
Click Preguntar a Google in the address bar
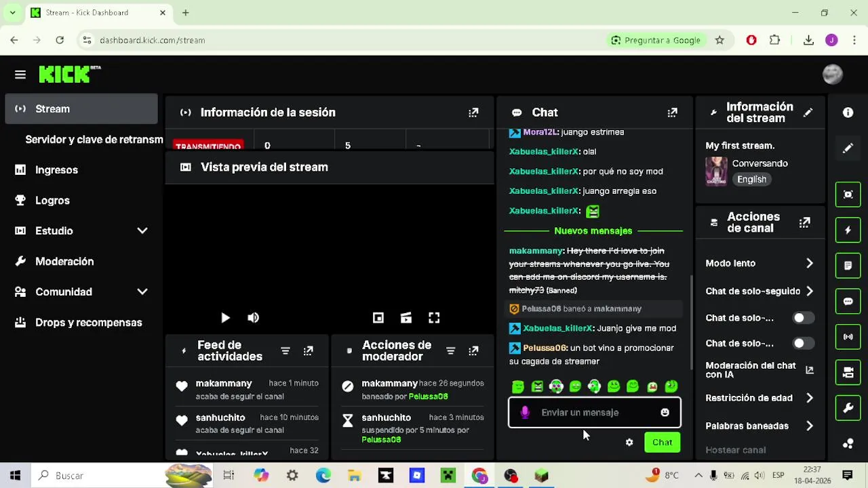click(655, 40)
